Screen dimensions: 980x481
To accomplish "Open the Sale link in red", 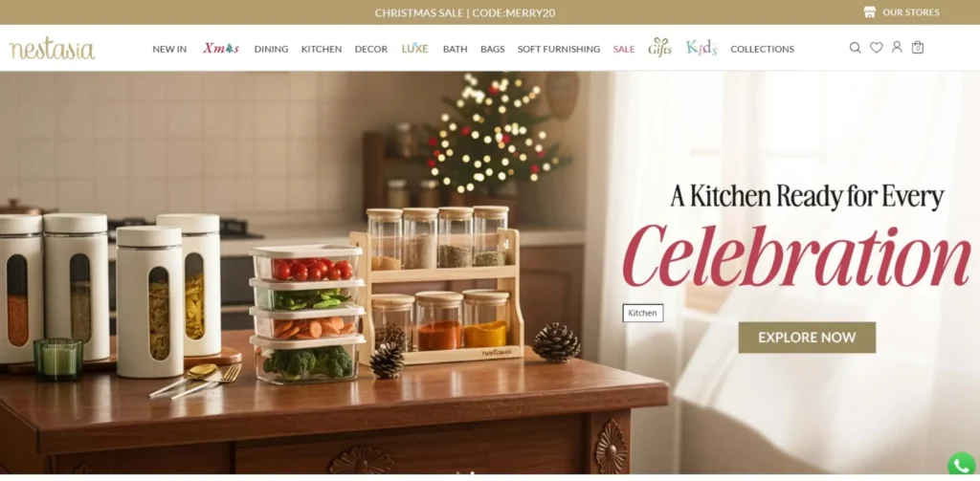I will [624, 49].
